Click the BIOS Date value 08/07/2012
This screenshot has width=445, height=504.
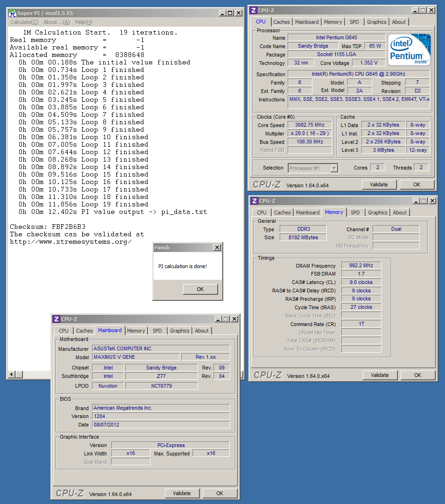tap(161, 425)
